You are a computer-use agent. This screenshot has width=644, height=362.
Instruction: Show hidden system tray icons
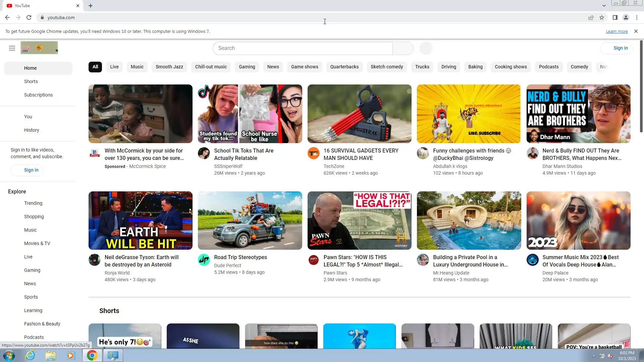pos(594,356)
